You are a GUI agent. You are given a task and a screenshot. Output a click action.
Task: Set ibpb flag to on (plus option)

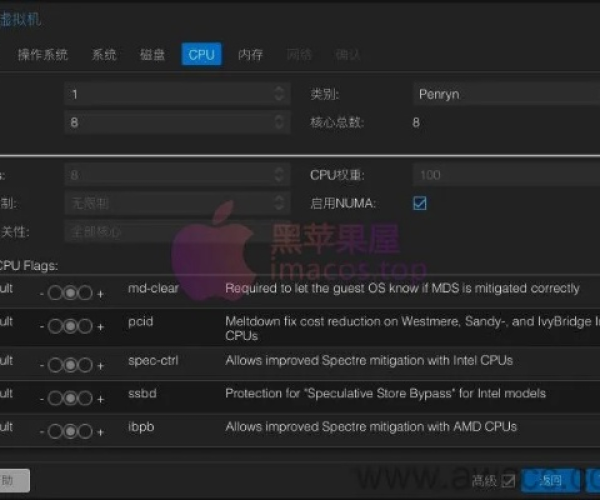85,432
